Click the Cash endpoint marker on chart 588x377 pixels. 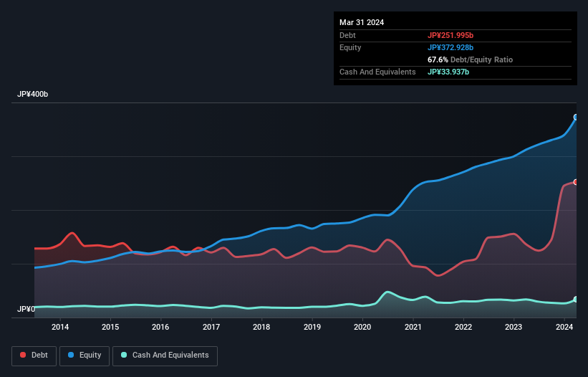coord(576,300)
